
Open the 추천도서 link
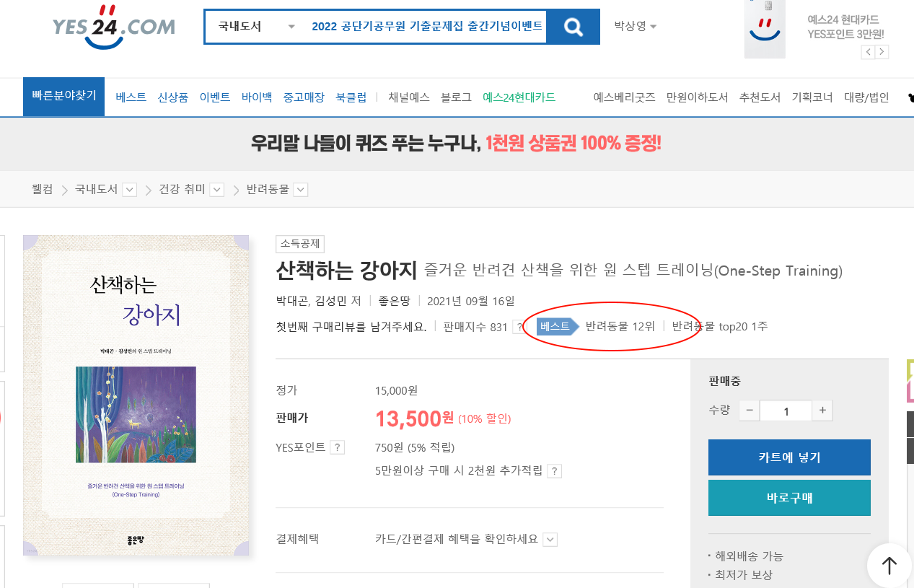pyautogui.click(x=760, y=97)
